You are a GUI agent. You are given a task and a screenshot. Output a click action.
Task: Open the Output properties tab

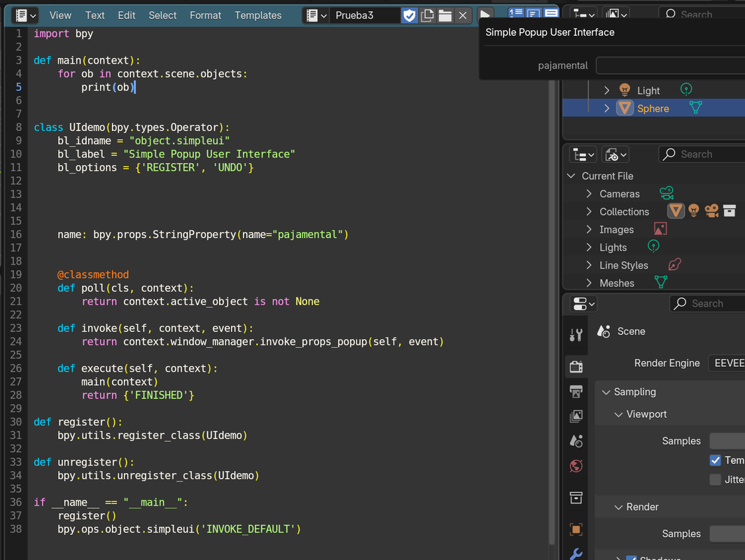coord(576,392)
